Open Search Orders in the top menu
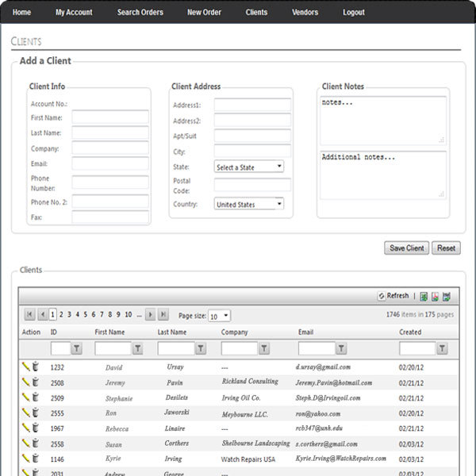Screen dimensions: 476x476 140,13
